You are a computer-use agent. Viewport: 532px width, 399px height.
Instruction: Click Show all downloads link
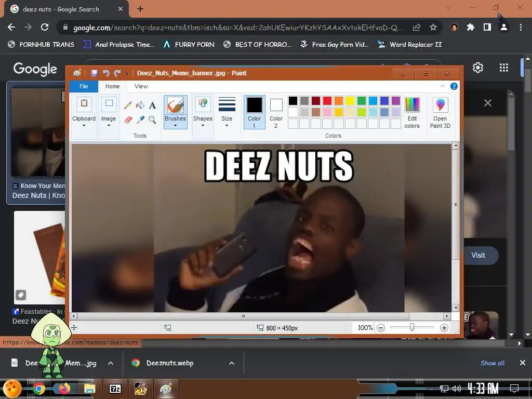coord(493,363)
